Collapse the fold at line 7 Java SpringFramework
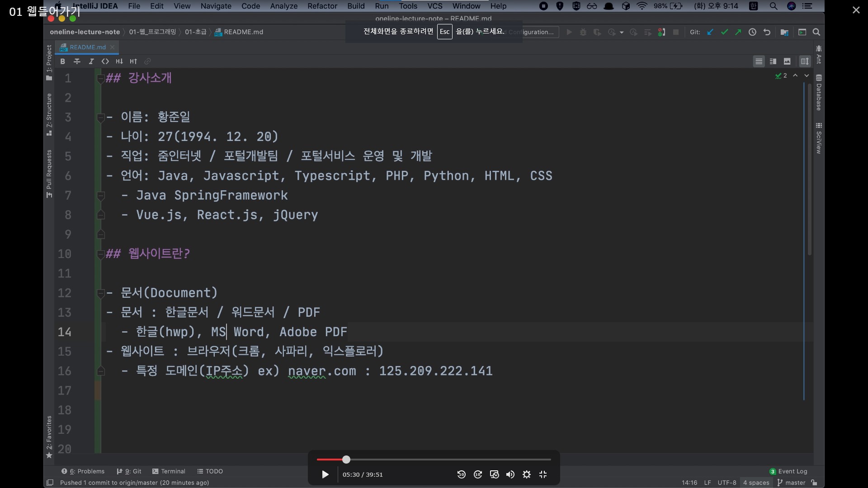Image resolution: width=868 pixels, height=488 pixels. pyautogui.click(x=101, y=196)
